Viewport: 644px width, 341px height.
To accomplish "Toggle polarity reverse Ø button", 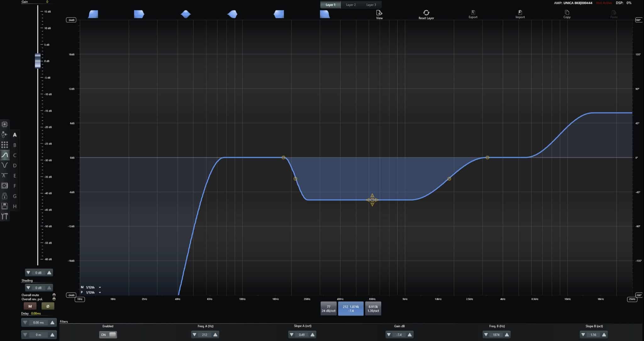I will [48, 306].
